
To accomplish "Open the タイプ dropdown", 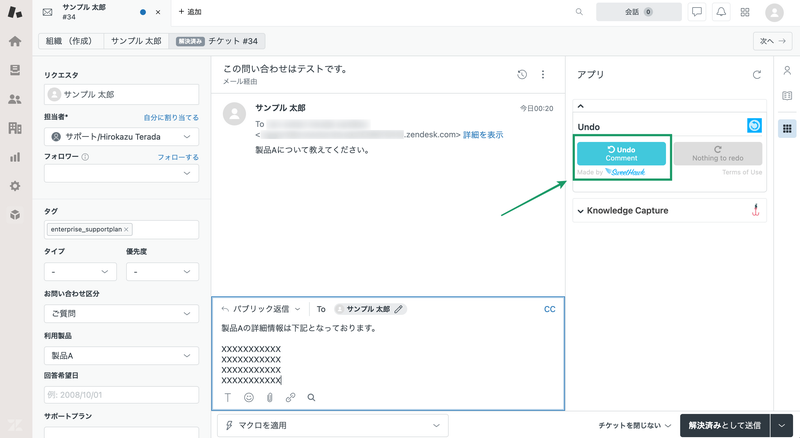I will point(81,272).
